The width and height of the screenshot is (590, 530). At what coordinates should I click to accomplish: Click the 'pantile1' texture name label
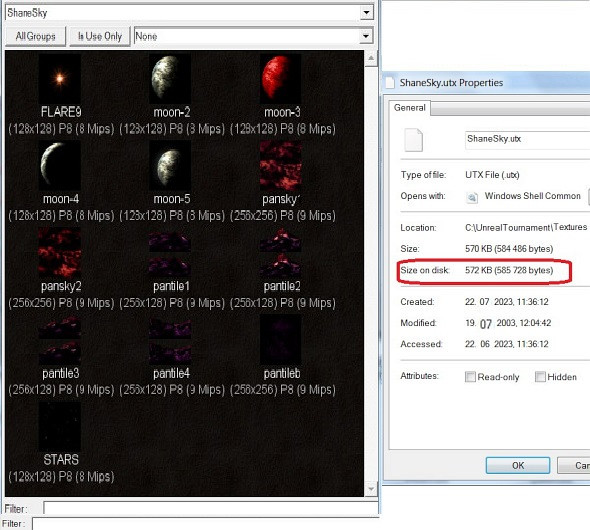click(171, 286)
